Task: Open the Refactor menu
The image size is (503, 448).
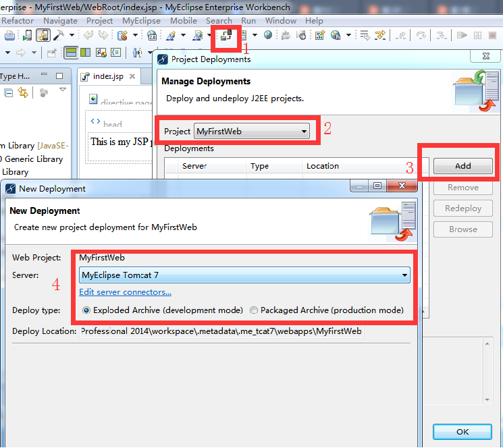Action: point(18,21)
